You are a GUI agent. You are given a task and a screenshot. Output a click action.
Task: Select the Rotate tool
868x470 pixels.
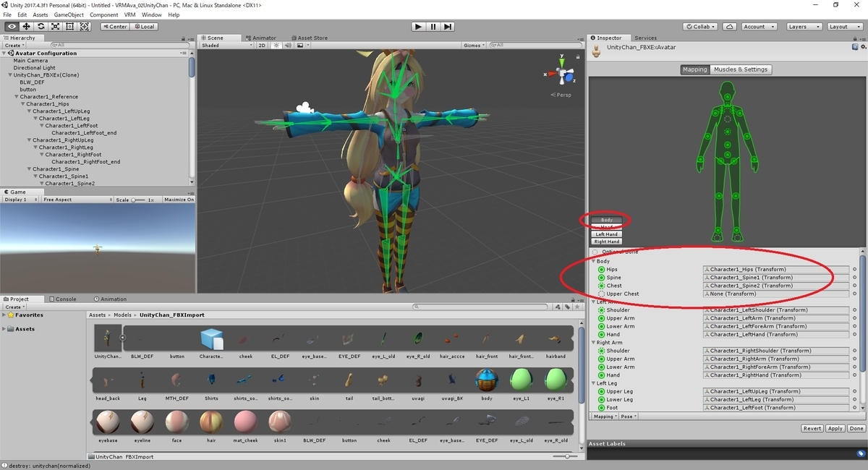point(41,27)
